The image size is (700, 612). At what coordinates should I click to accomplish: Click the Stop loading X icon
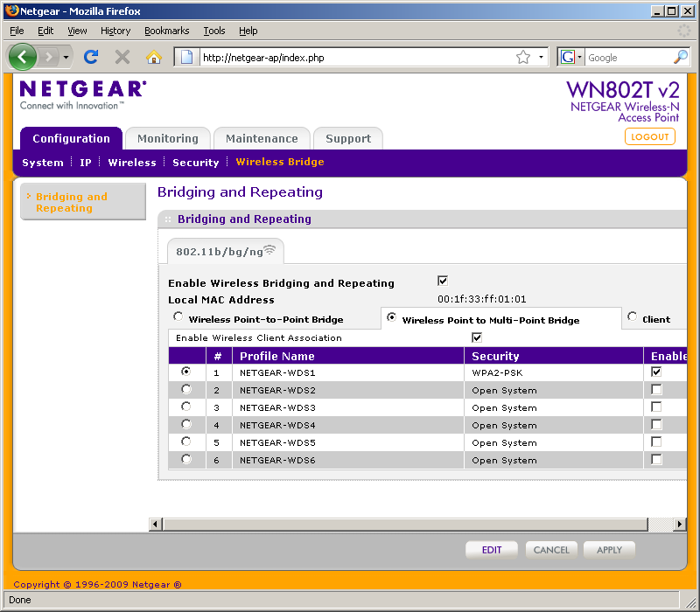(x=122, y=57)
